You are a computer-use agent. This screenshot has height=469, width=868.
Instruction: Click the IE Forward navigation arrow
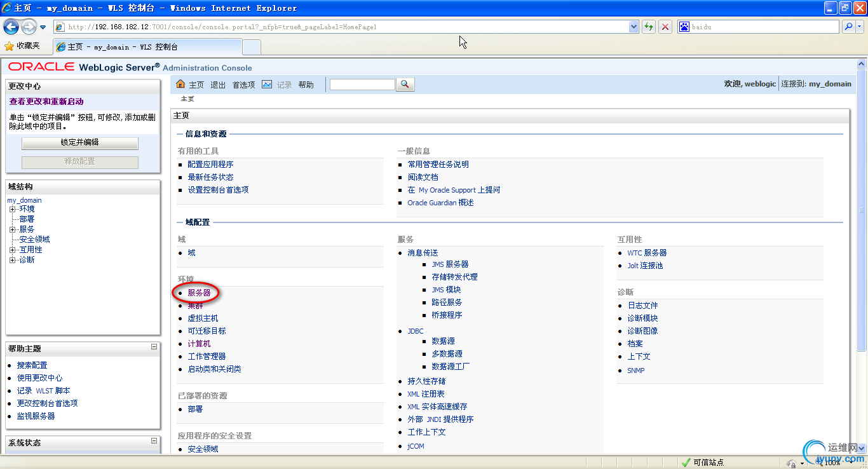pyautogui.click(x=29, y=27)
